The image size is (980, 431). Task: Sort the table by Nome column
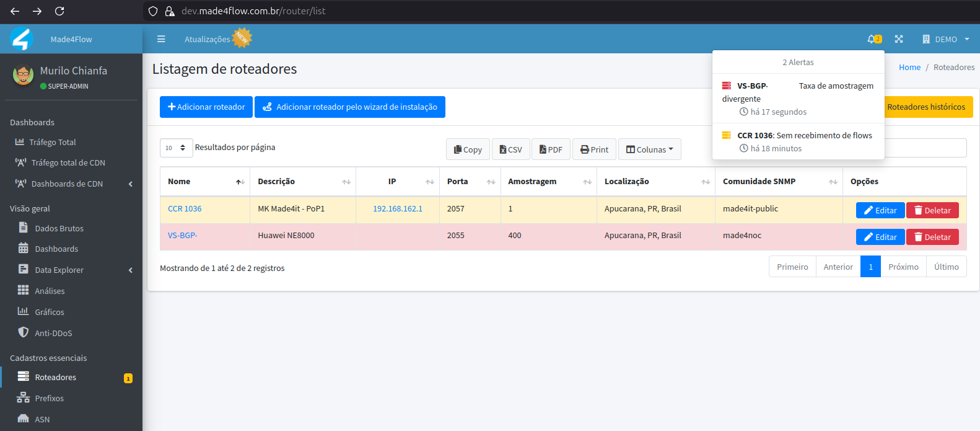point(204,182)
